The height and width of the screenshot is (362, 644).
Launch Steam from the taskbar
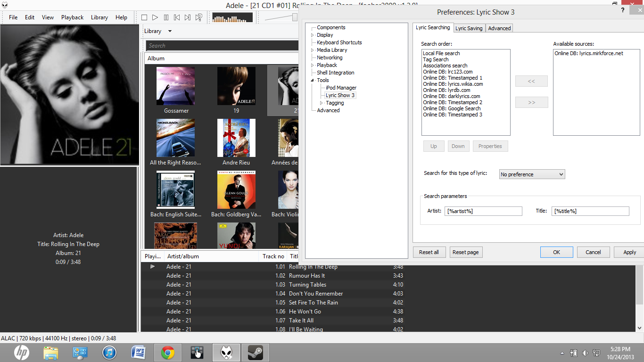(x=256, y=352)
